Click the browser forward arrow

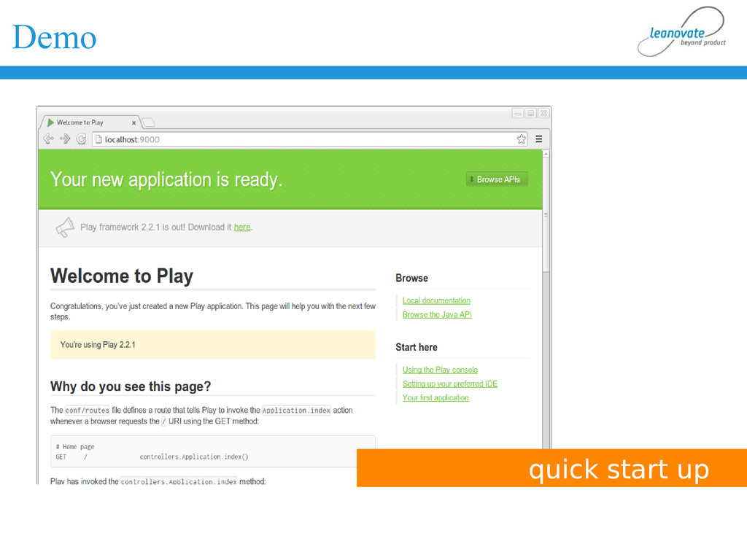pyautogui.click(x=65, y=139)
